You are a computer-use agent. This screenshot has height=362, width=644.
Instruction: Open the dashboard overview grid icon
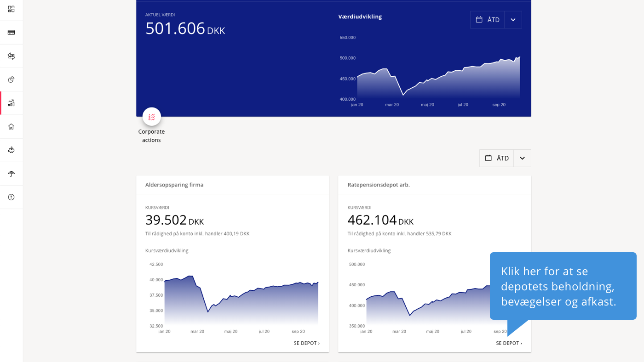click(x=11, y=9)
